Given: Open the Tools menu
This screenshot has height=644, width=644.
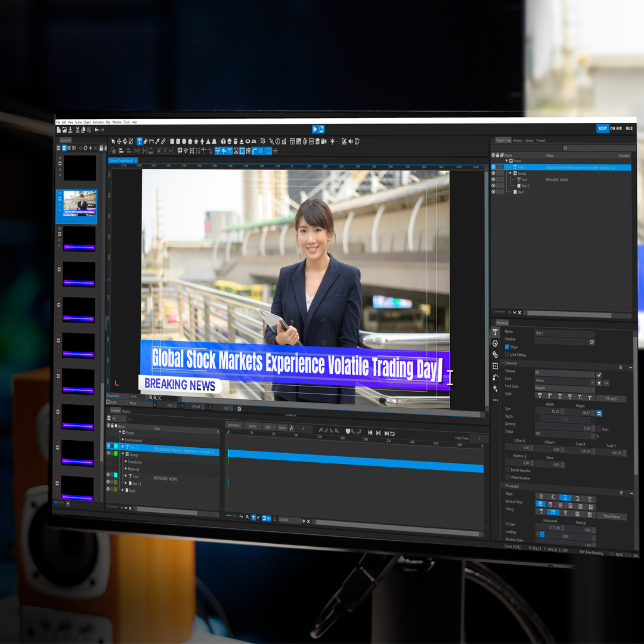Looking at the screenshot, I should (x=127, y=122).
